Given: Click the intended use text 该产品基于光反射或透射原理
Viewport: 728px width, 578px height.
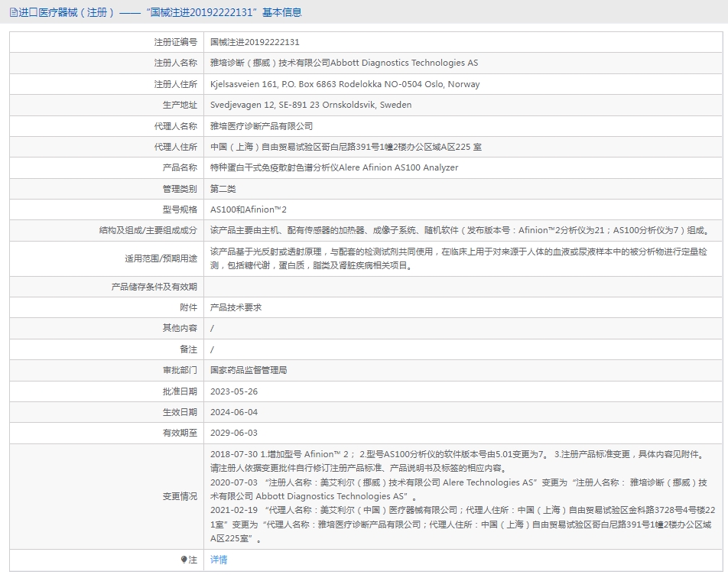Looking at the screenshot, I should [459, 258].
